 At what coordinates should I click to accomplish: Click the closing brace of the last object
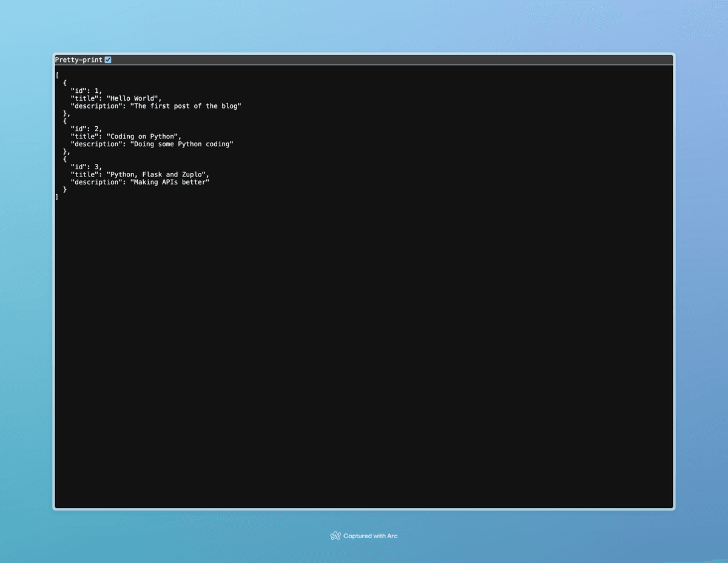(x=64, y=189)
